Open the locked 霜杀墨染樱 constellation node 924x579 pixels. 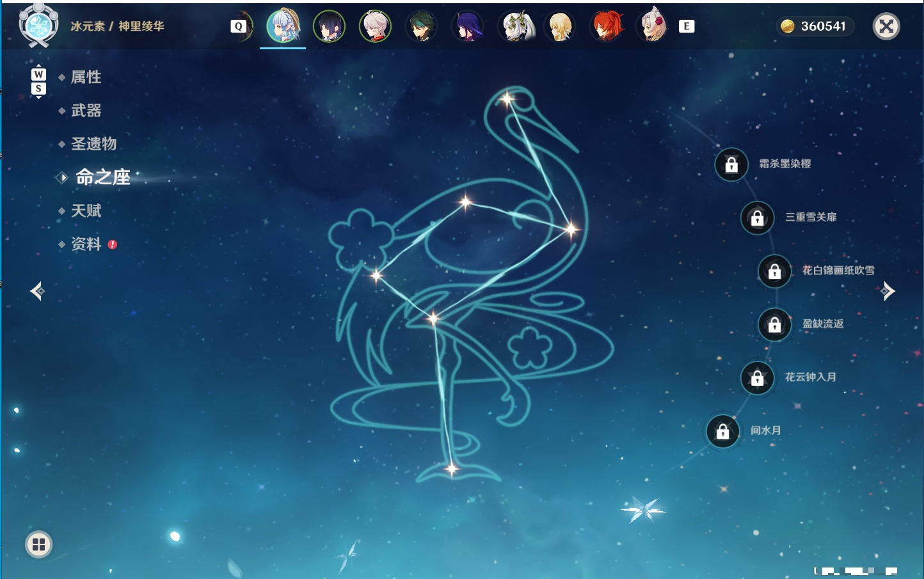tap(731, 164)
